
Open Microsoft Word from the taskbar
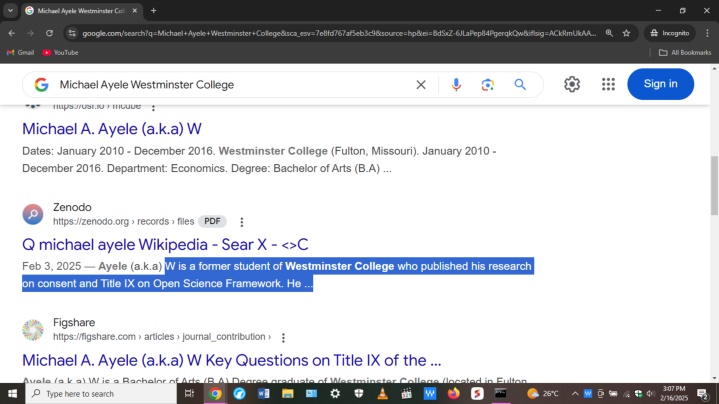[264, 393]
